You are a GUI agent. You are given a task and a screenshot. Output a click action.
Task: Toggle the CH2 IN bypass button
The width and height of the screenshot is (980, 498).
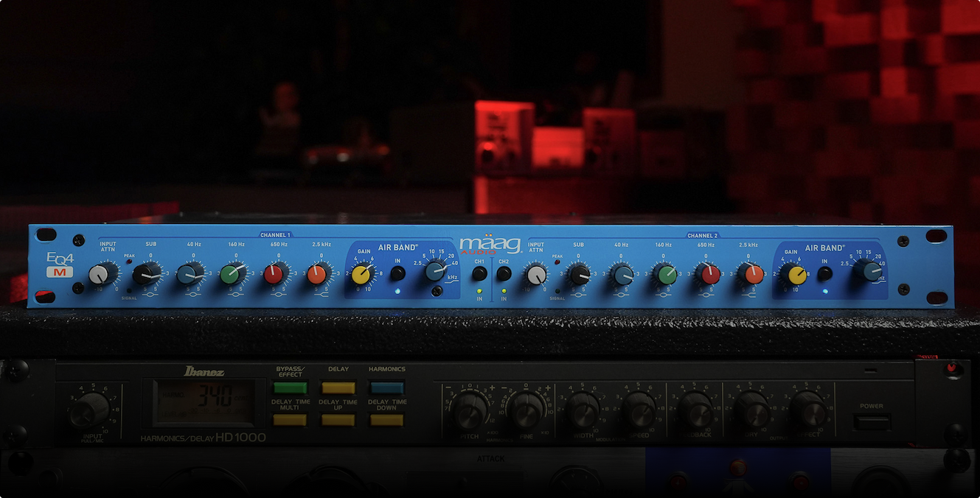click(x=504, y=273)
